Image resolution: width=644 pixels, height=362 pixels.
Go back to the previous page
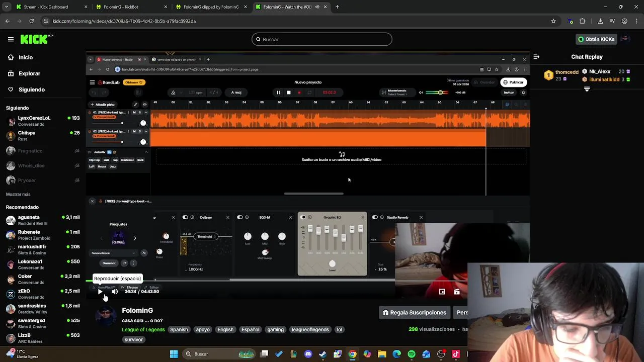pos(7,21)
